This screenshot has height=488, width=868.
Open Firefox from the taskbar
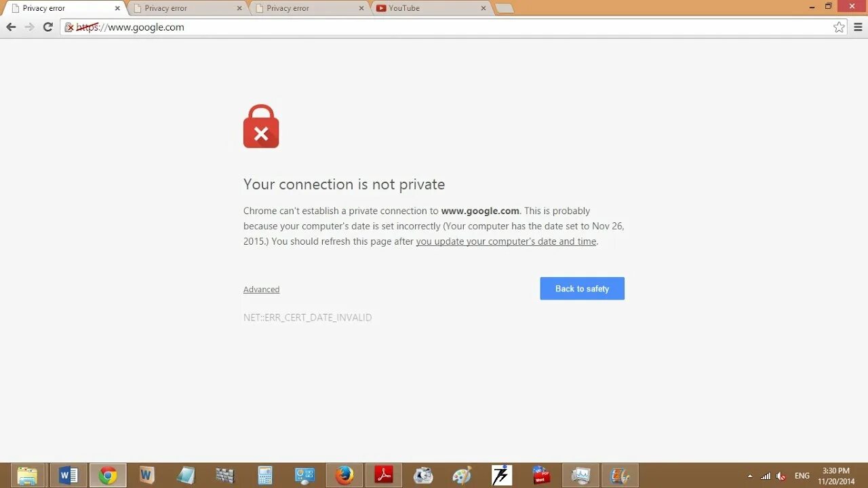[344, 476]
